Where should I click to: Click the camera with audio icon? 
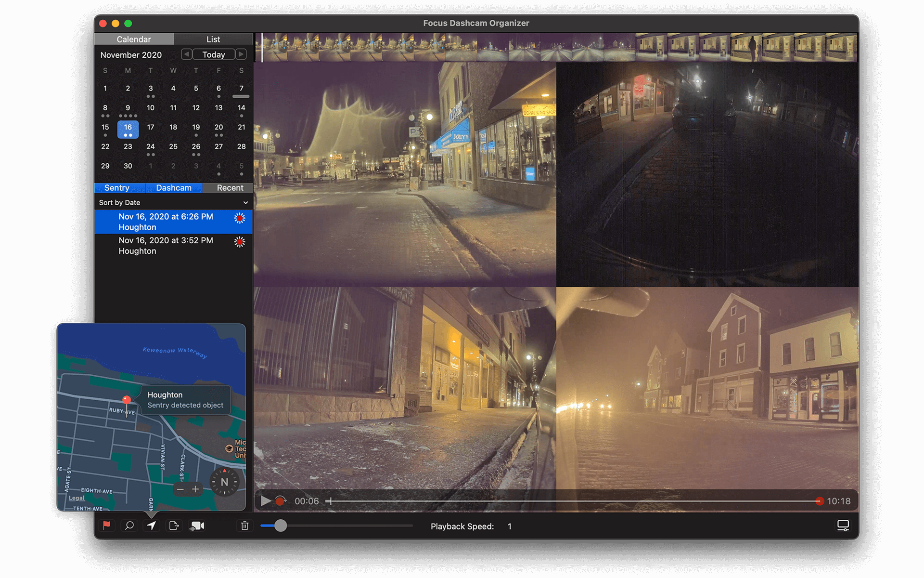[197, 525]
